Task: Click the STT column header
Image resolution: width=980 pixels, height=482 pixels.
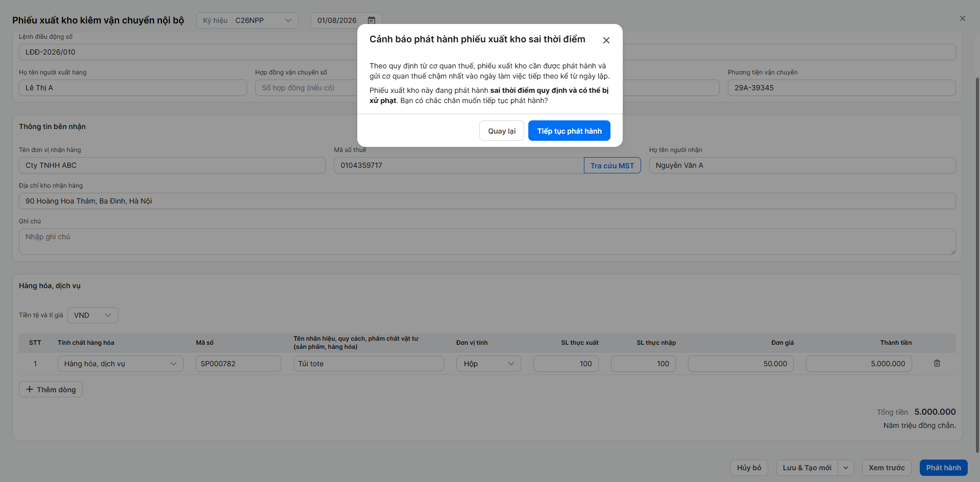Action: click(x=35, y=343)
